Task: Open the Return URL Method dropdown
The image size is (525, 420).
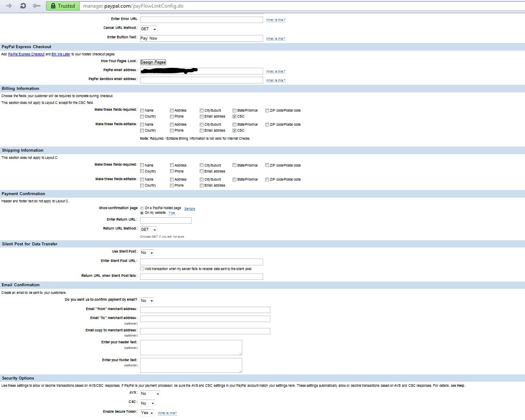Action: (148, 230)
